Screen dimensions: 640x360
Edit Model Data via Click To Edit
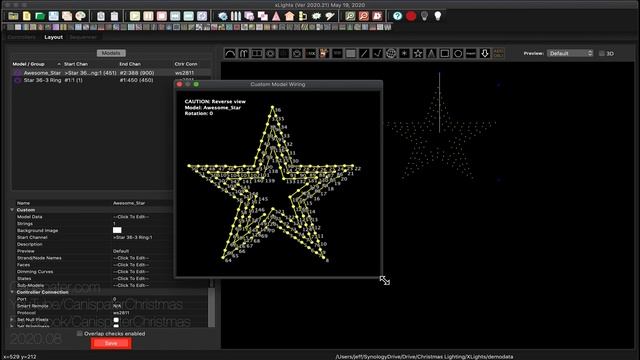(x=131, y=217)
